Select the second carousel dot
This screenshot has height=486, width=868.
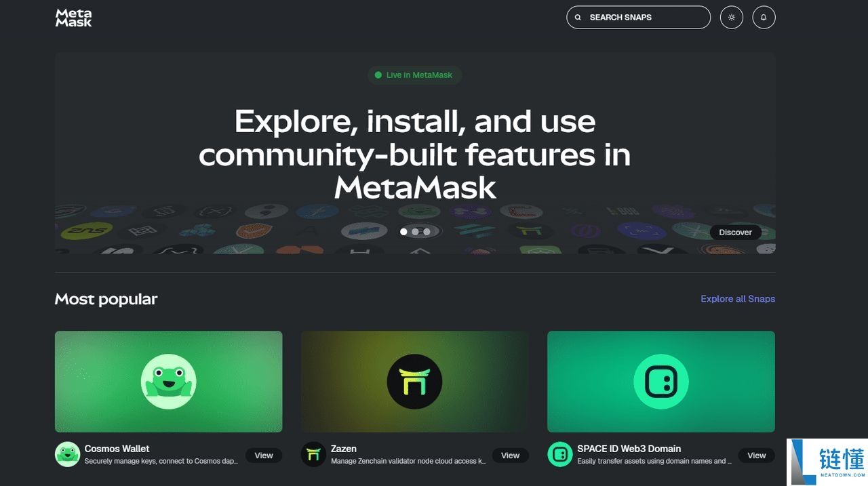[415, 232]
